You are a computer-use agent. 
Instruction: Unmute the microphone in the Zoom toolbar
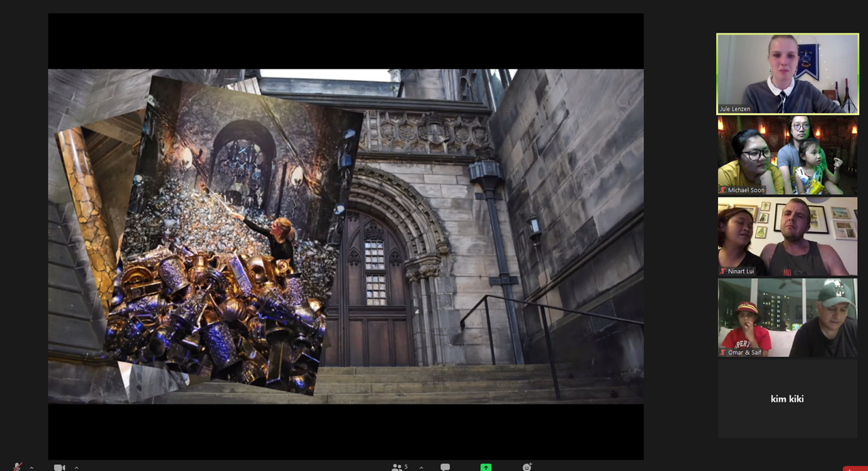[x=18, y=467]
